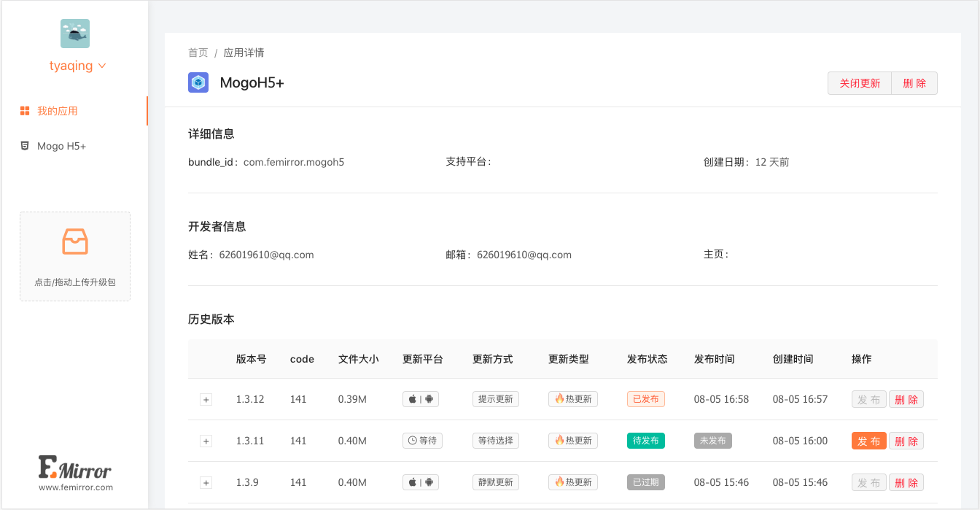The height and width of the screenshot is (510, 980).
Task: Click the 更新平台 column header
Action: tap(423, 359)
